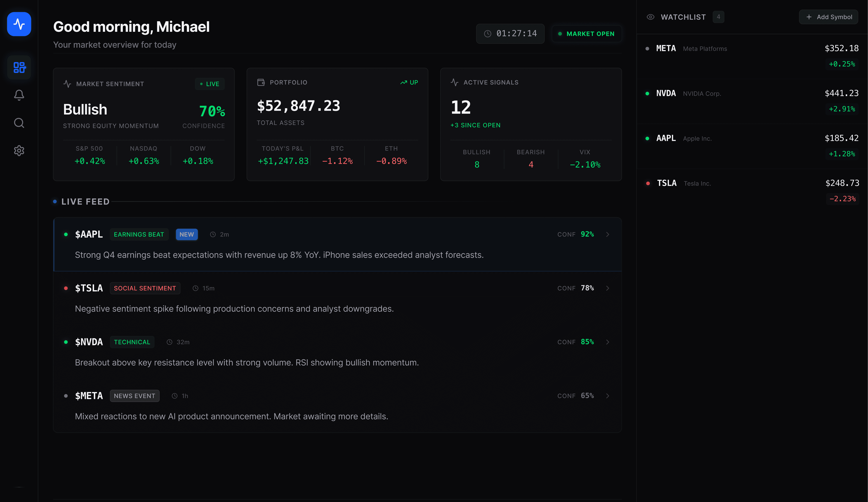This screenshot has width=868, height=502.
Task: Expand the $TSLA signal chevron
Action: tap(608, 288)
